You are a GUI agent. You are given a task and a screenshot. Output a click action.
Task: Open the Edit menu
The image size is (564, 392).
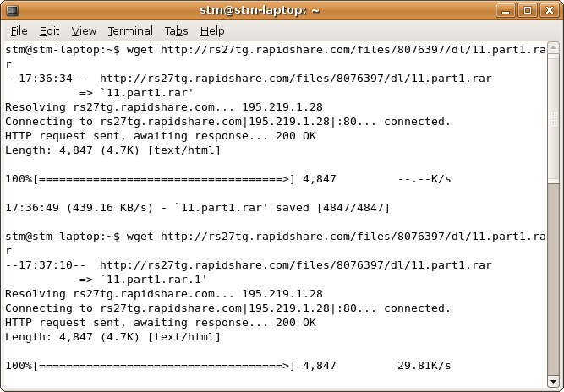tap(49, 31)
